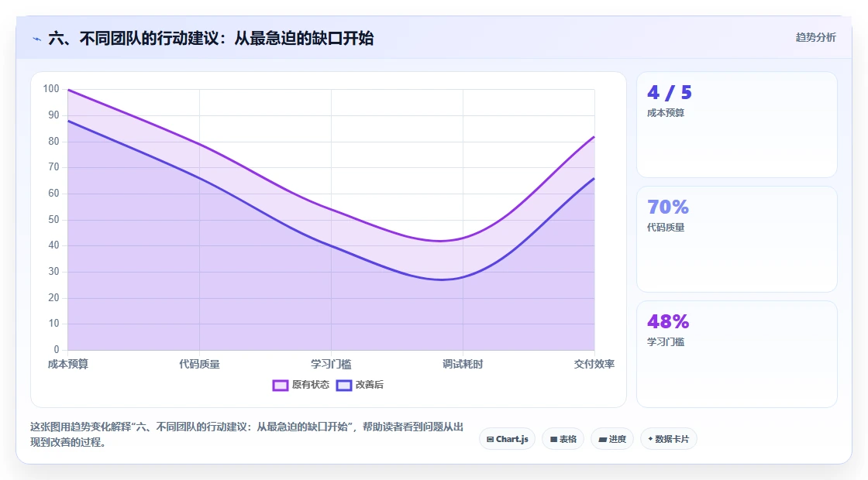Click the icon inside the Chart.js chip
The height and width of the screenshot is (480, 868).
tap(490, 440)
